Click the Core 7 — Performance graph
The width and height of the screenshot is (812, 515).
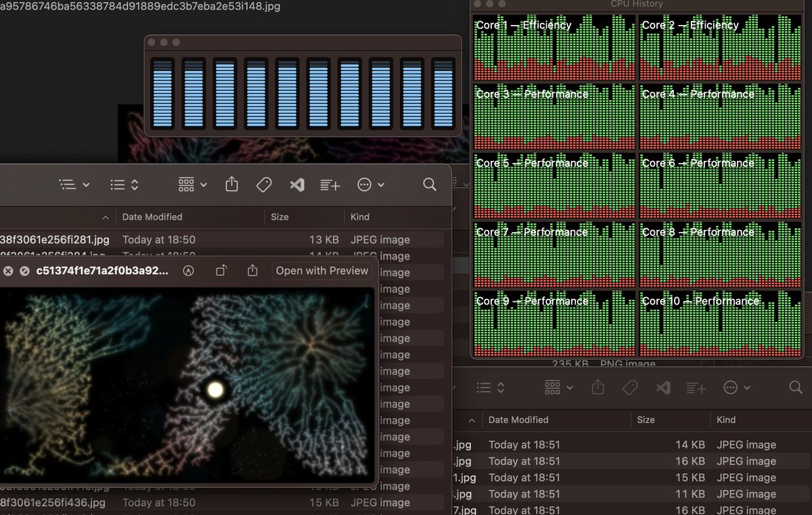point(555,254)
